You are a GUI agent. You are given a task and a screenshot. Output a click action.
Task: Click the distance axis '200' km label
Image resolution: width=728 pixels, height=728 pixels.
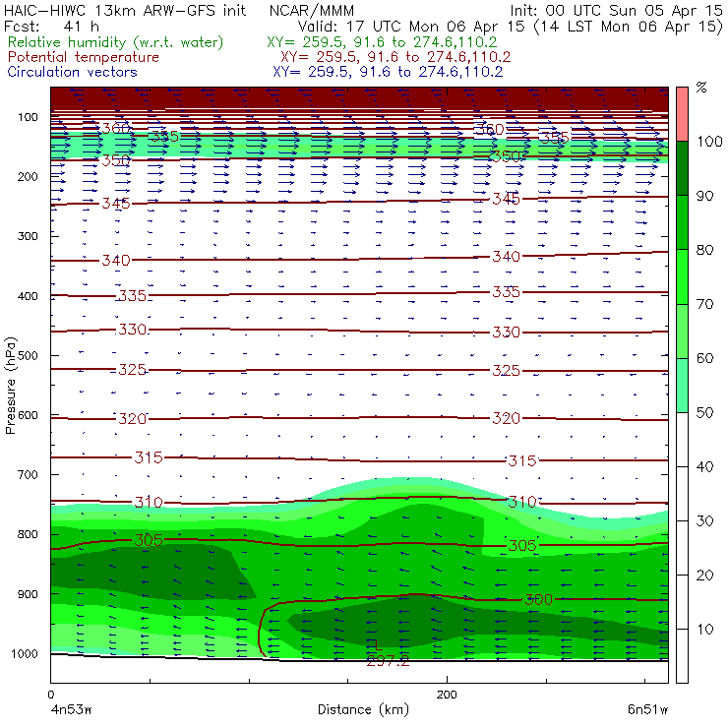pos(447,695)
